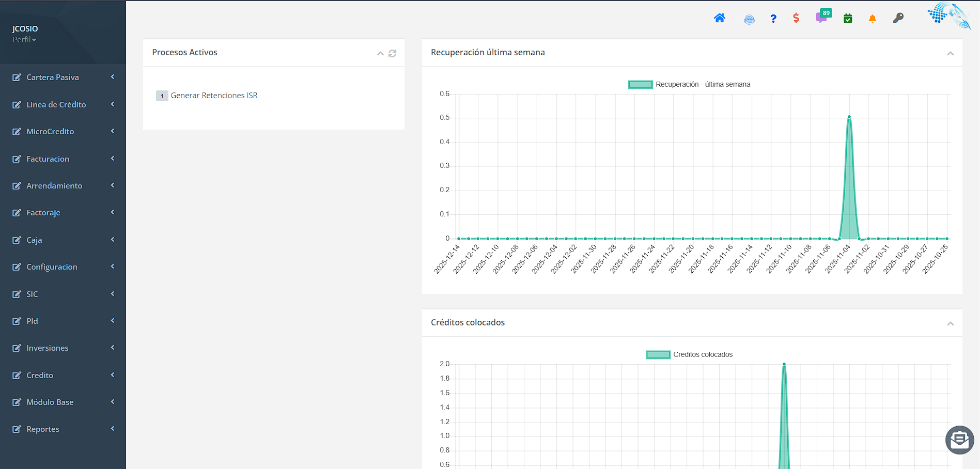
Task: Collapse the Procesos Activos panel
Action: point(380,54)
